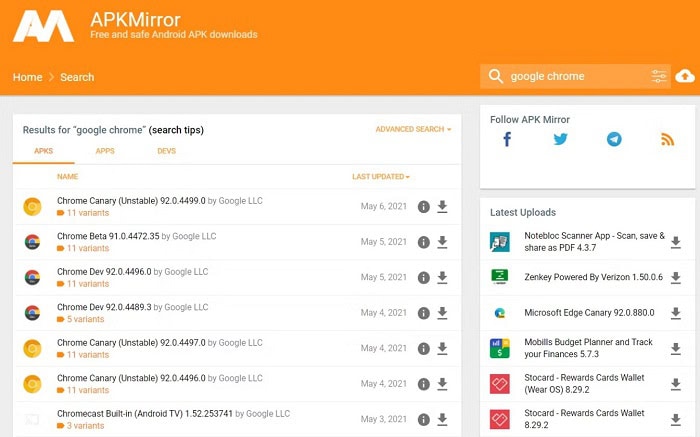The width and height of the screenshot is (700, 437).
Task: Download Chrome Dev 92.0.4496.0
Action: point(442,277)
